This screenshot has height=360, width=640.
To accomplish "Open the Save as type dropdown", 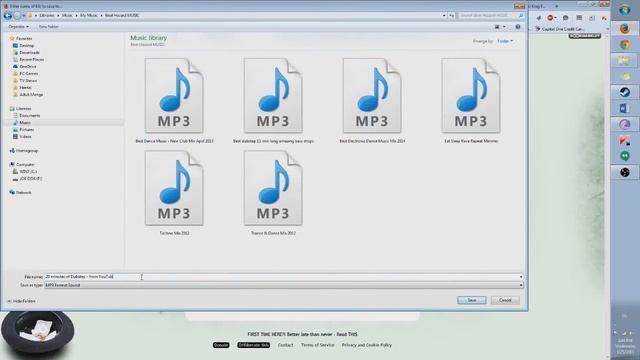I will (284, 285).
